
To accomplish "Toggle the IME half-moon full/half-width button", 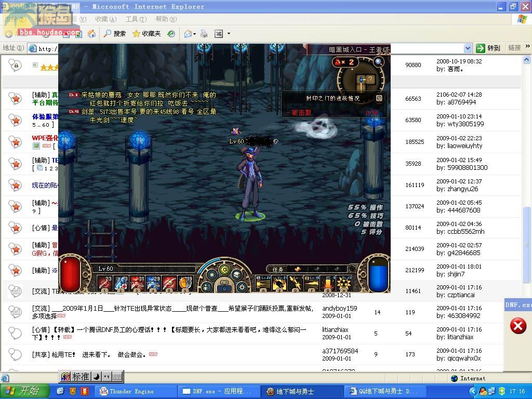I will [x=96, y=377].
